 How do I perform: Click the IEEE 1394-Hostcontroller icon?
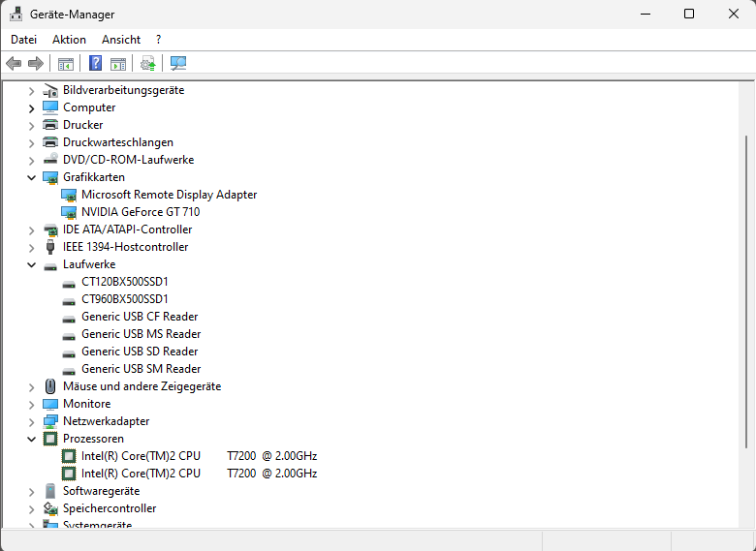tap(50, 247)
